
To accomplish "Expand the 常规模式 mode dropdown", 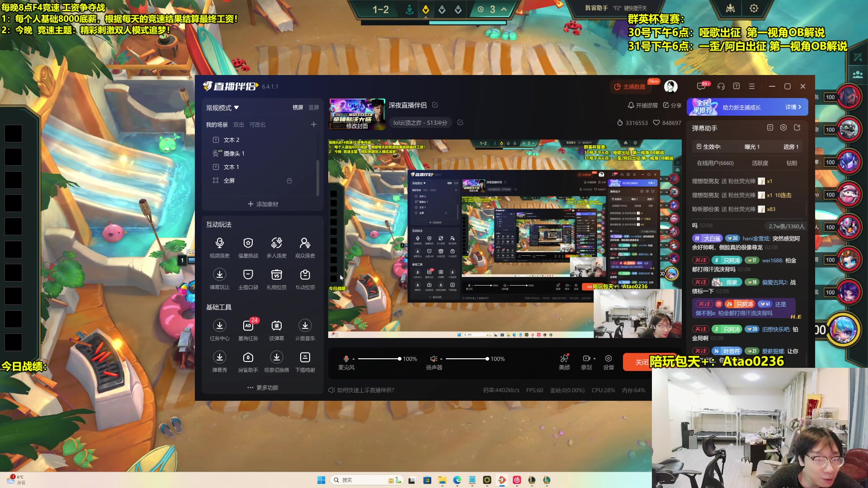I will point(222,108).
